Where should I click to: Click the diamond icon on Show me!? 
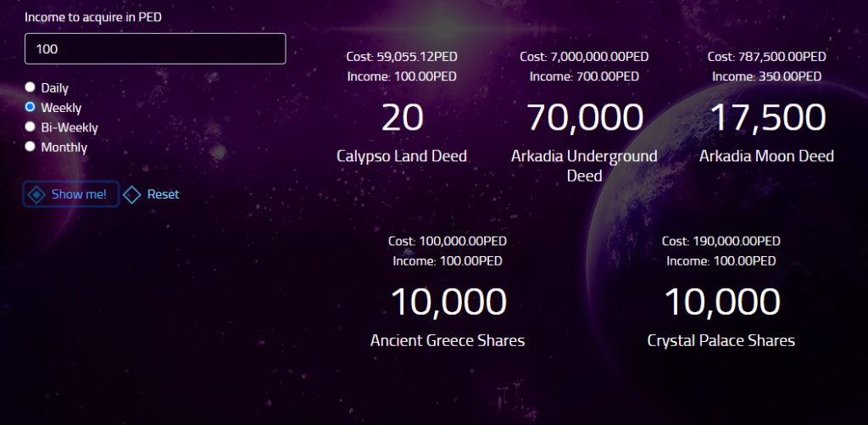coord(37,194)
